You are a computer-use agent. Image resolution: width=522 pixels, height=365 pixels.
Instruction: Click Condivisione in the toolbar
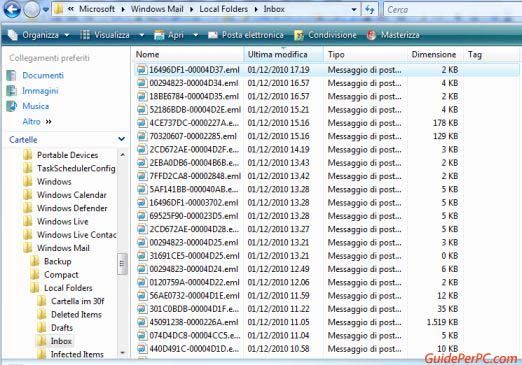(325, 35)
